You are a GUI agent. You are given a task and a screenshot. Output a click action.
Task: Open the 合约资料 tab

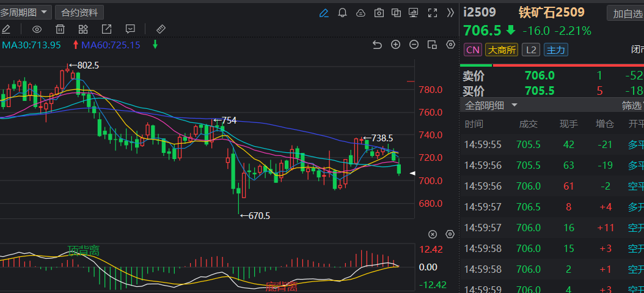tap(79, 12)
